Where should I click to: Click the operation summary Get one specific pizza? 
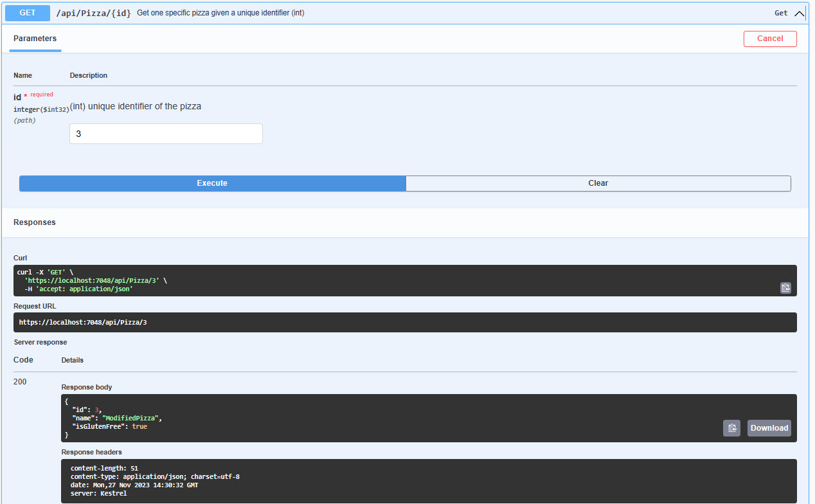[220, 13]
